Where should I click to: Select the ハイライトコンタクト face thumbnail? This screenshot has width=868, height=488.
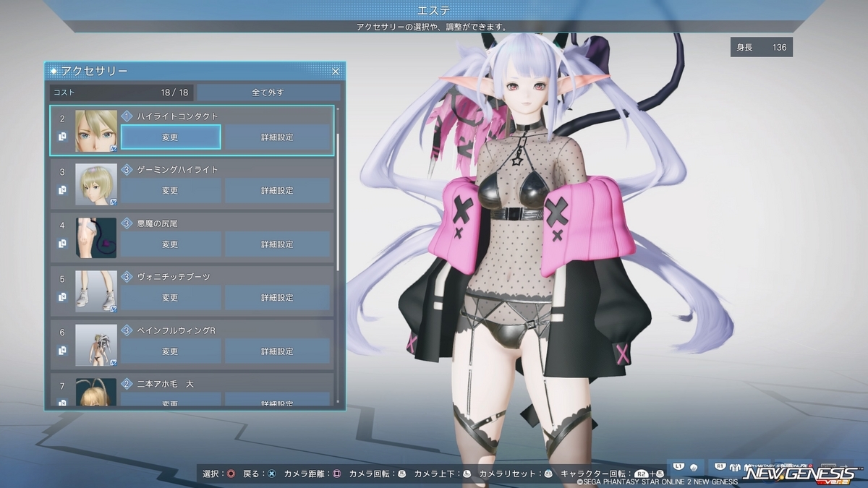click(x=96, y=131)
